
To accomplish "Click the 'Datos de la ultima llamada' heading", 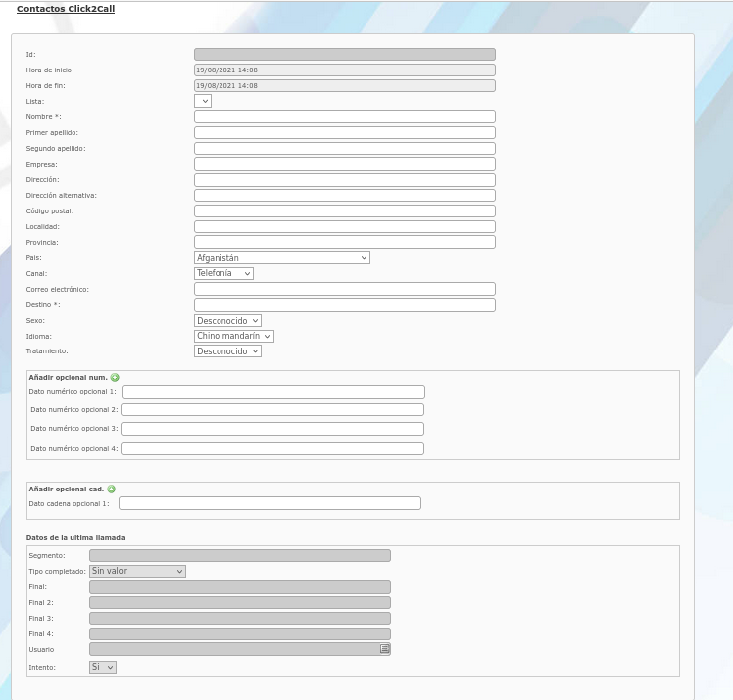I will click(x=75, y=538).
